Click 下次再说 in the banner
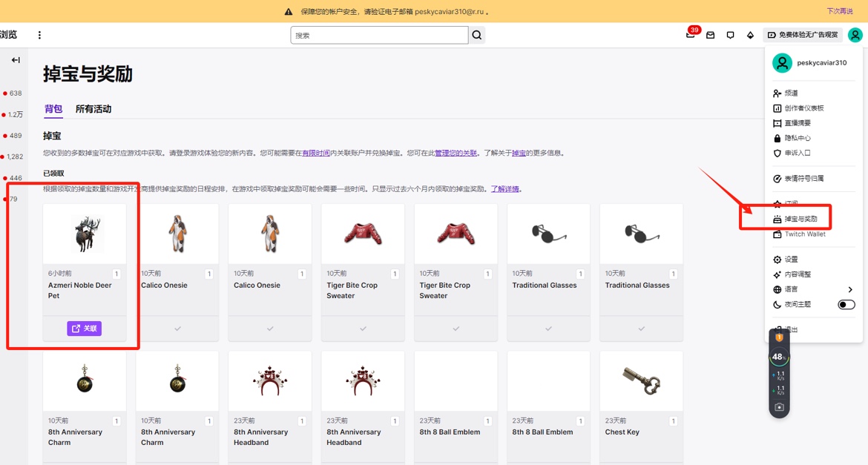This screenshot has height=465, width=868. (x=839, y=11)
